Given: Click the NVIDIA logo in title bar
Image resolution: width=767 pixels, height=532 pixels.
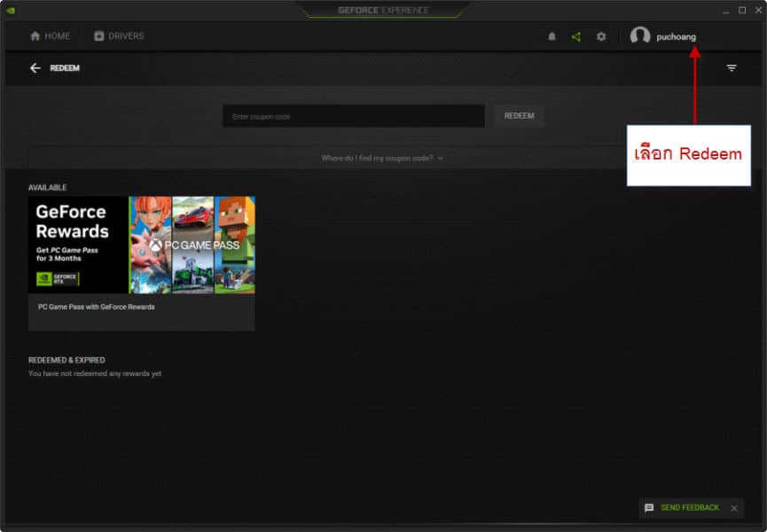Looking at the screenshot, I should [11, 11].
